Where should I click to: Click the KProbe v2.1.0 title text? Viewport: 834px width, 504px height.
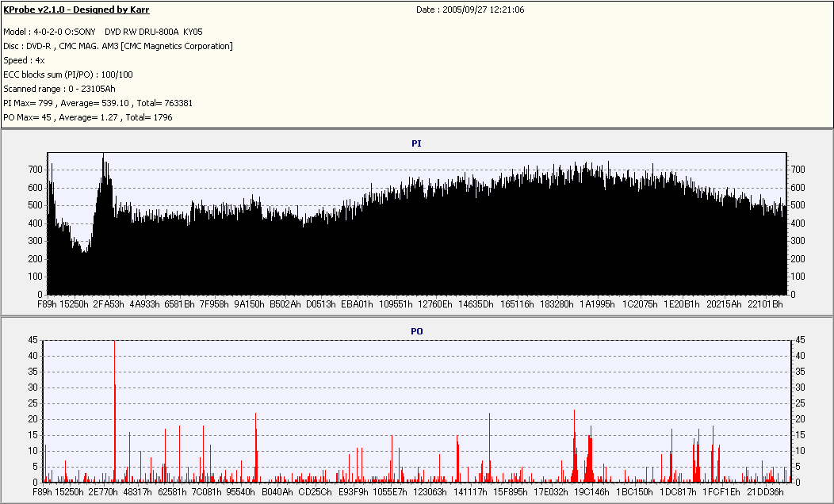[76, 10]
